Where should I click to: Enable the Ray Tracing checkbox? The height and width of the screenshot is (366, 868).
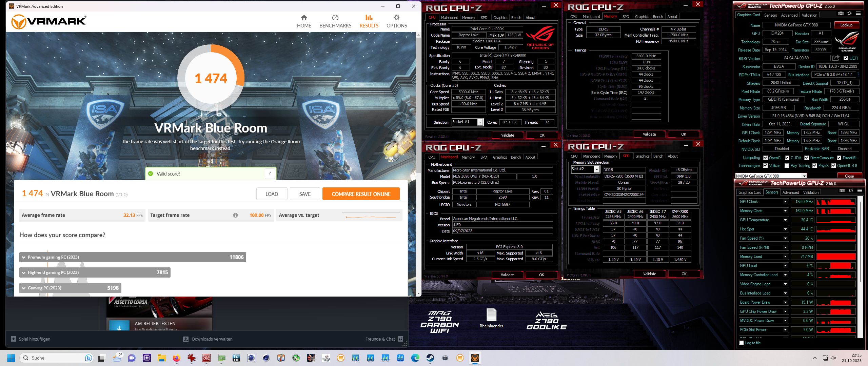787,166
